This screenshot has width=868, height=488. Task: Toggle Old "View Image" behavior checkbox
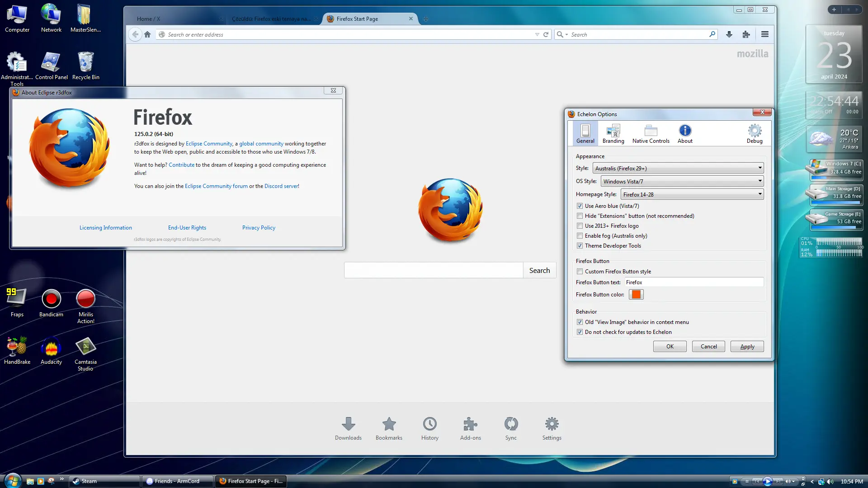pyautogui.click(x=580, y=322)
